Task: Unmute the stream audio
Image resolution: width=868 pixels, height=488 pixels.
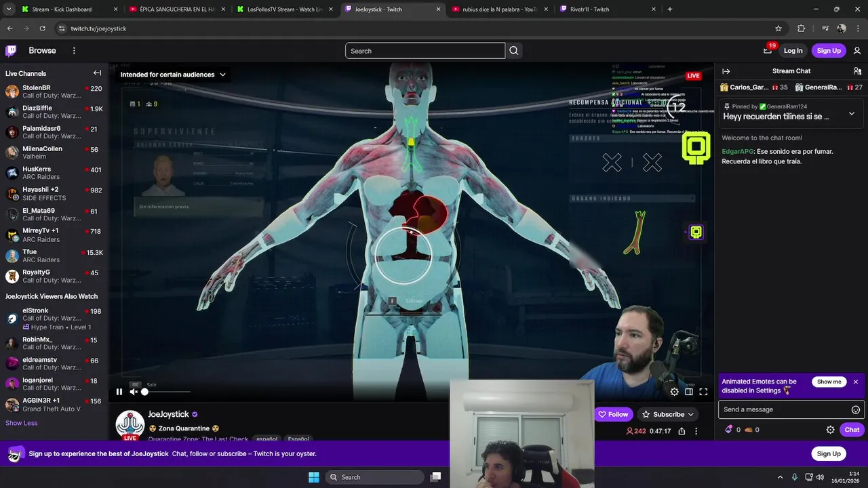Action: click(x=134, y=392)
